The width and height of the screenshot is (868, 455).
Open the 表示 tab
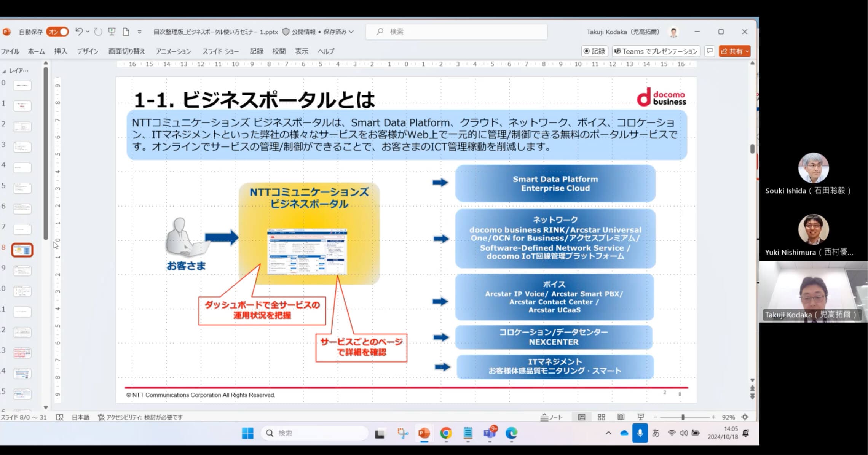(x=302, y=51)
